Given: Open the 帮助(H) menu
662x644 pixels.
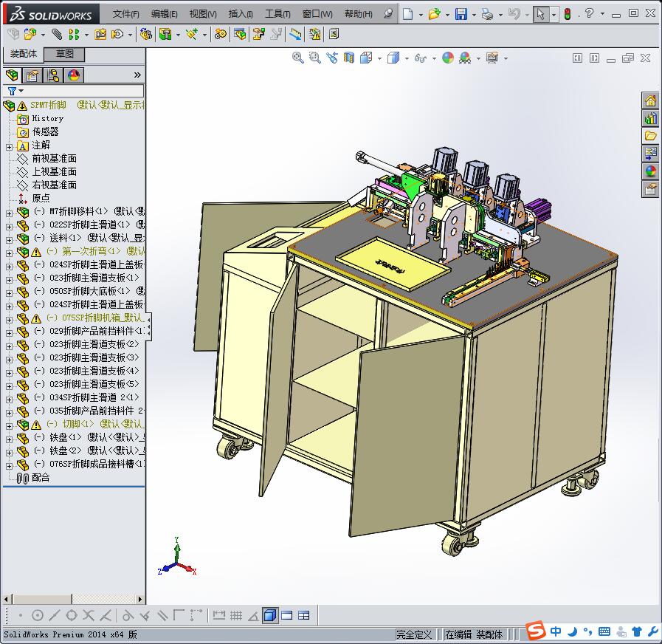Looking at the screenshot, I should click(359, 14).
